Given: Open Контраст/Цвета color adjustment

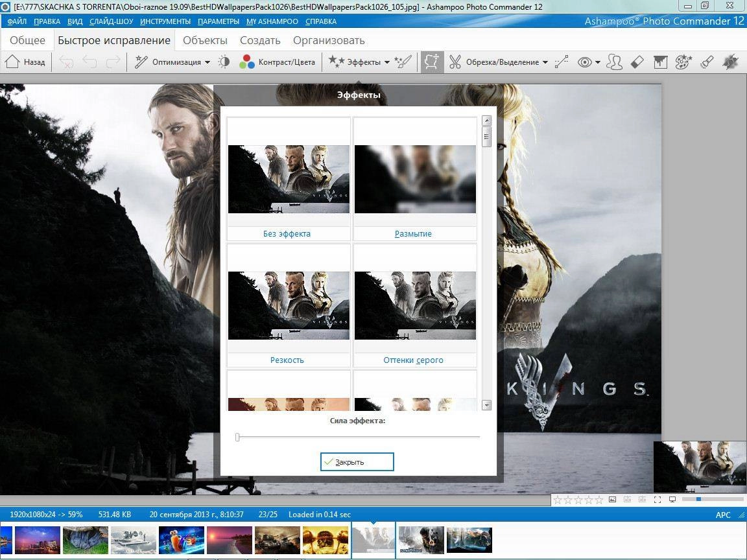Looking at the screenshot, I should [x=277, y=62].
